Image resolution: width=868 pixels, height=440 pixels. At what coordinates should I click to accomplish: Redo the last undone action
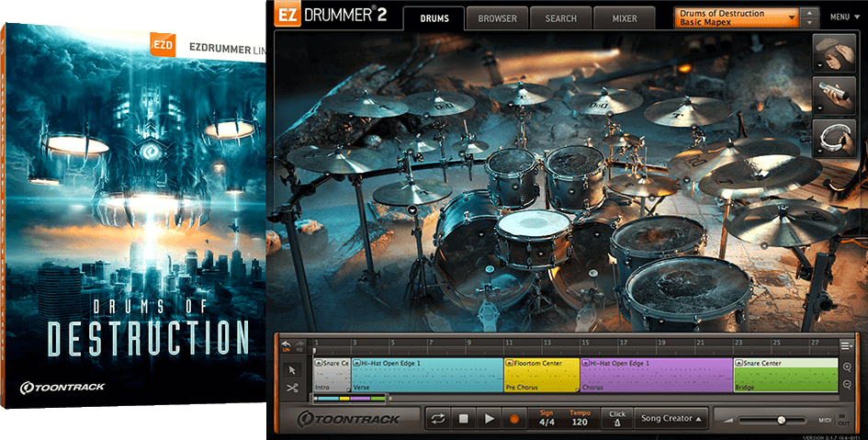coord(300,346)
